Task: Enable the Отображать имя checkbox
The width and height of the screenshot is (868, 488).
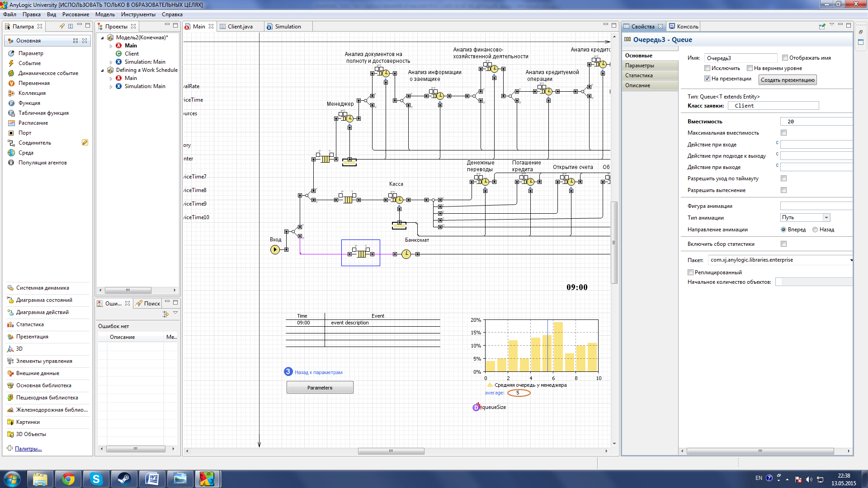Action: click(785, 58)
